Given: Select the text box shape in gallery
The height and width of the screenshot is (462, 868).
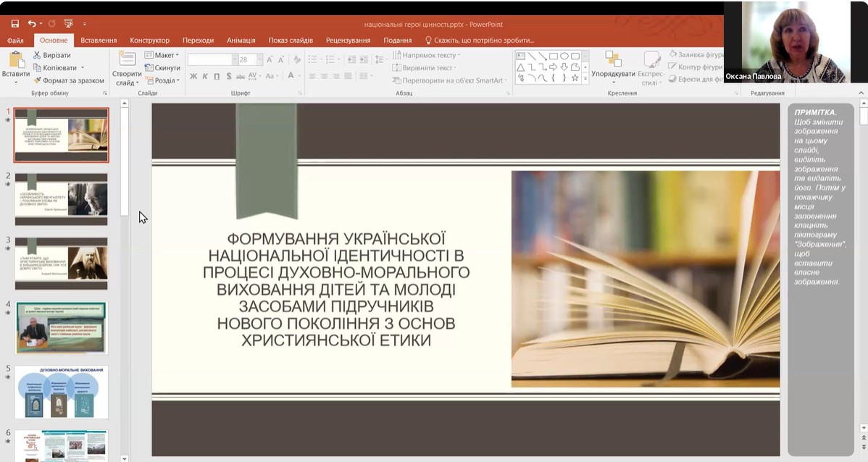Looking at the screenshot, I should (520, 56).
